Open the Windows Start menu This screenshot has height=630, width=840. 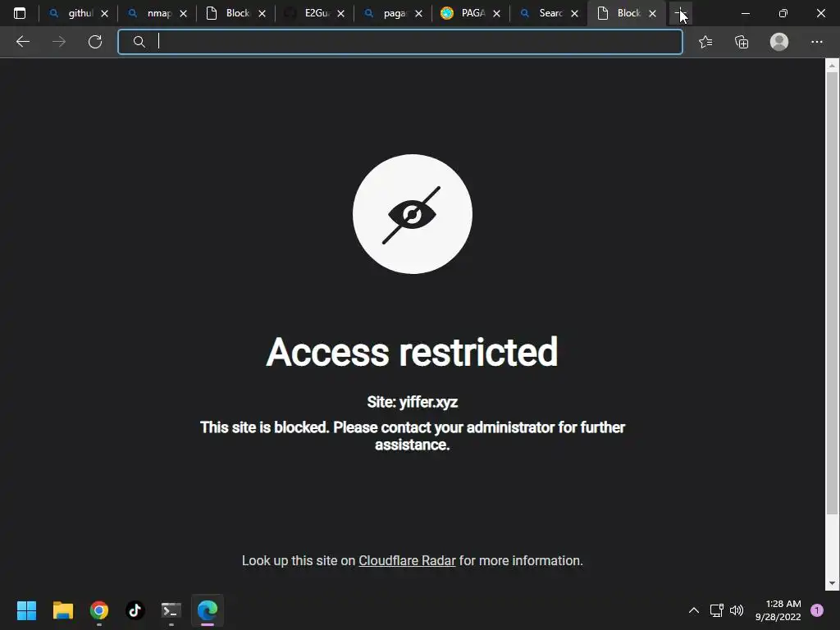click(26, 610)
